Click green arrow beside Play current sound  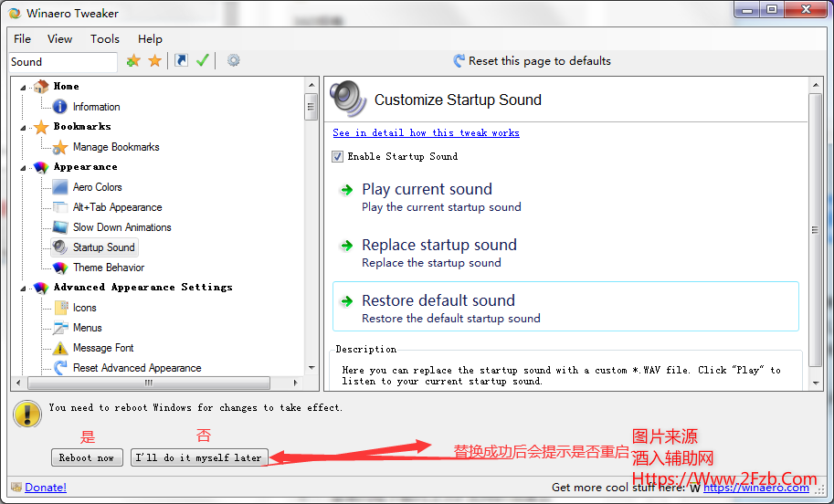pyautogui.click(x=347, y=190)
